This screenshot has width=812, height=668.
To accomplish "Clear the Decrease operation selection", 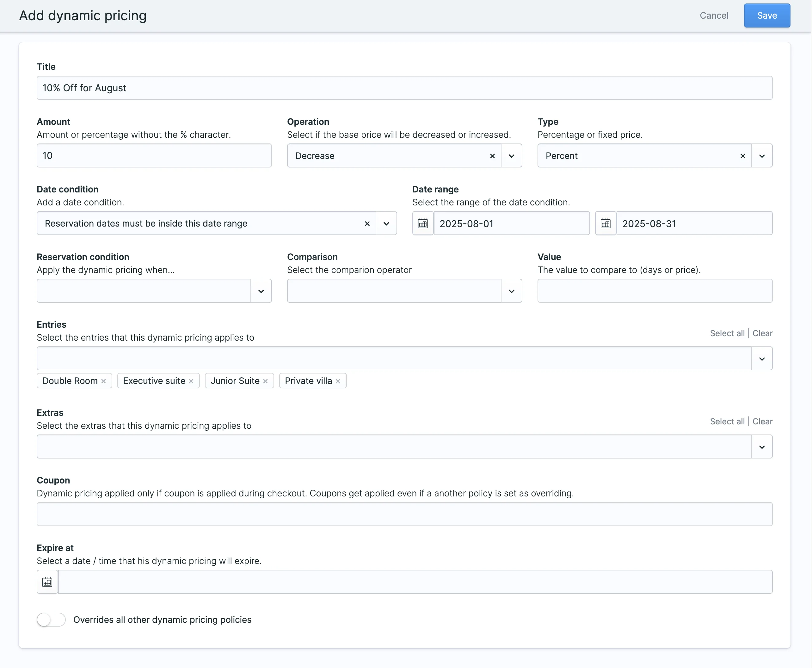I will 492,156.
